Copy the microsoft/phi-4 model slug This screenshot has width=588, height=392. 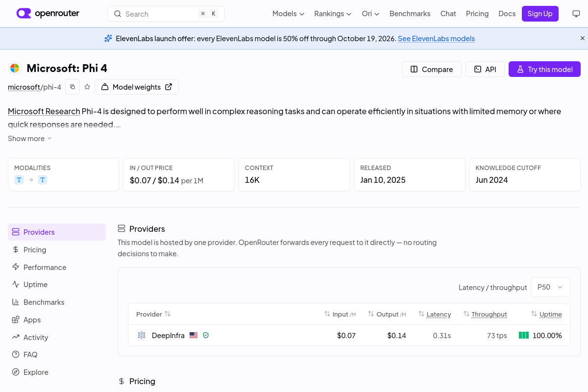(73, 87)
